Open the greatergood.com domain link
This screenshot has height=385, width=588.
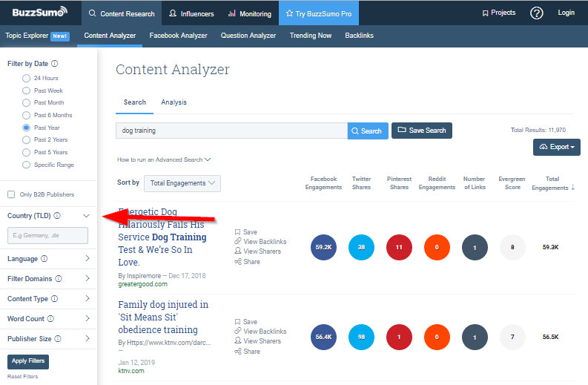[x=143, y=284]
